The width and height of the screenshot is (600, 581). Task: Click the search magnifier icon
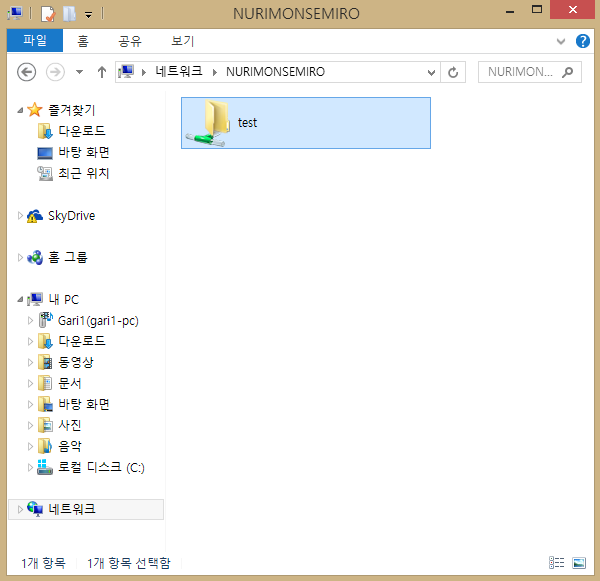(x=567, y=72)
